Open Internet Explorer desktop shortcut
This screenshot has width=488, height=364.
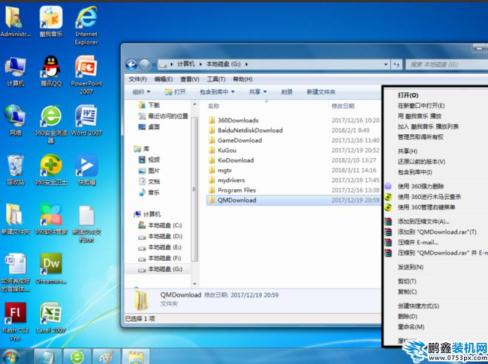[86, 25]
